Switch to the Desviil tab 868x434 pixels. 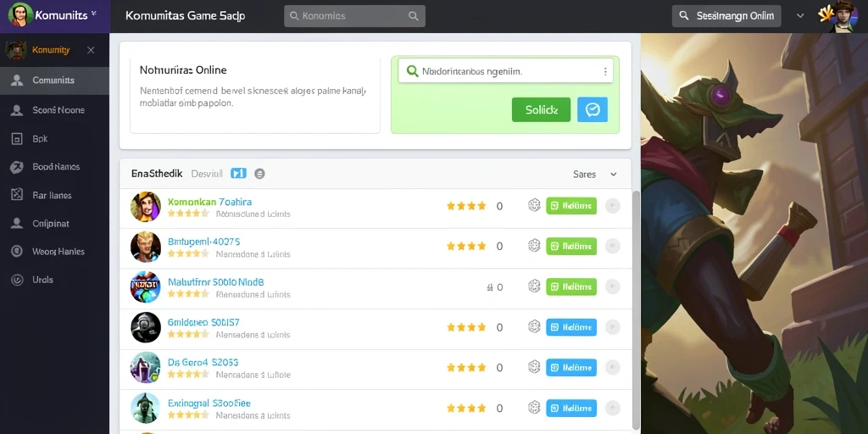(207, 174)
